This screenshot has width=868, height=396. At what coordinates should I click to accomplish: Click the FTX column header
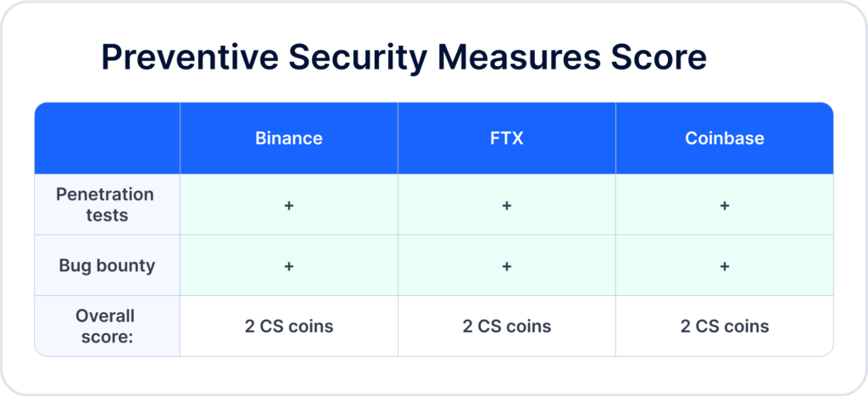pyautogui.click(x=507, y=138)
